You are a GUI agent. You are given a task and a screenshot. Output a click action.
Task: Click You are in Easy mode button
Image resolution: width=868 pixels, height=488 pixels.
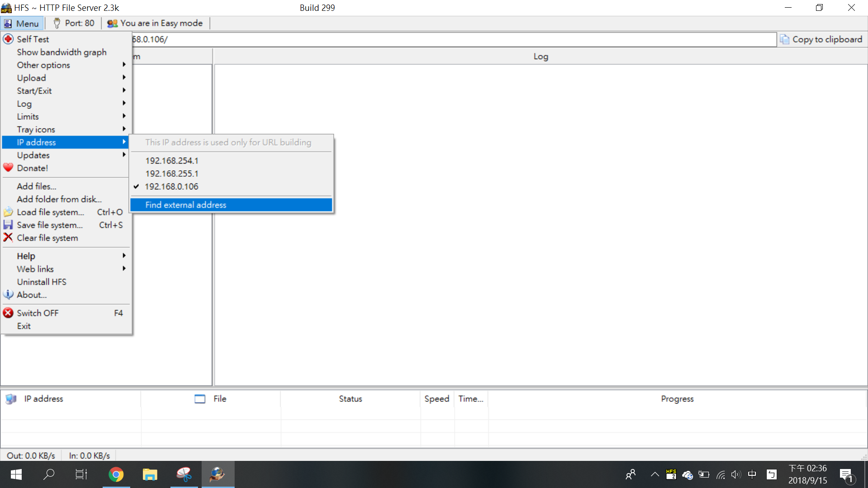(155, 23)
